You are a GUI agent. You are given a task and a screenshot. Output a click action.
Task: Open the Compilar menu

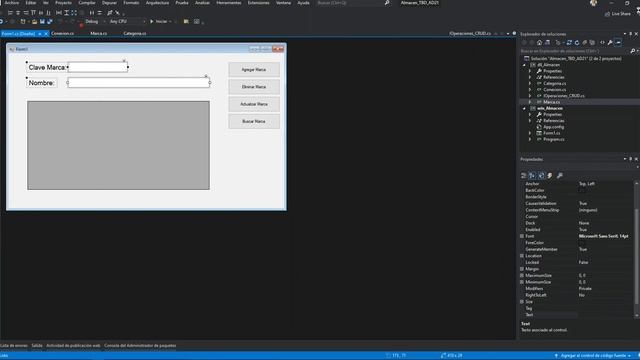click(x=87, y=3)
